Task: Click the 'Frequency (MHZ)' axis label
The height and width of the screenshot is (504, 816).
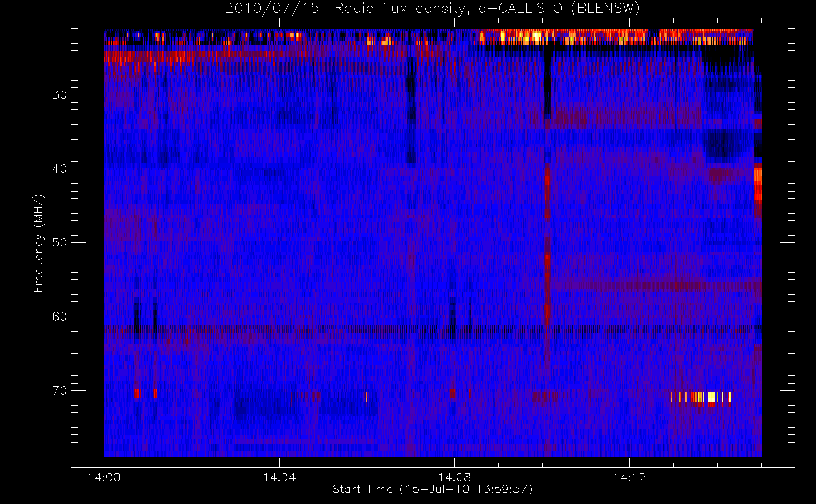Action: tap(39, 243)
